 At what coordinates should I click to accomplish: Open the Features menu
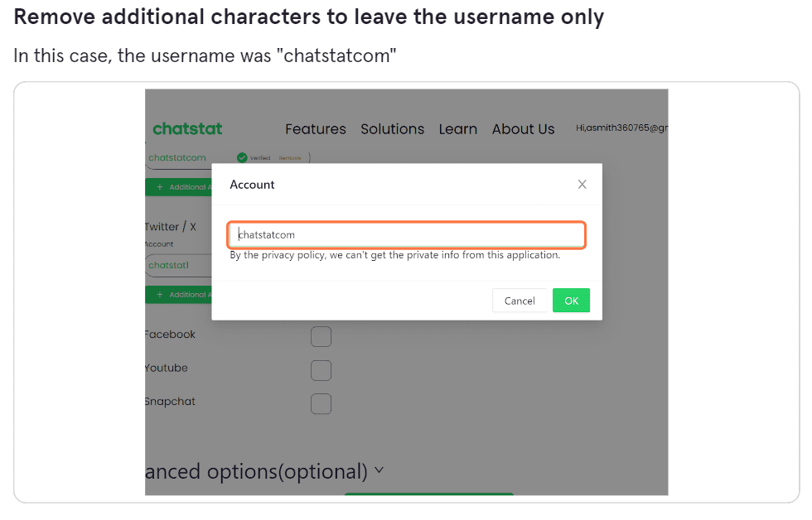[x=316, y=129]
